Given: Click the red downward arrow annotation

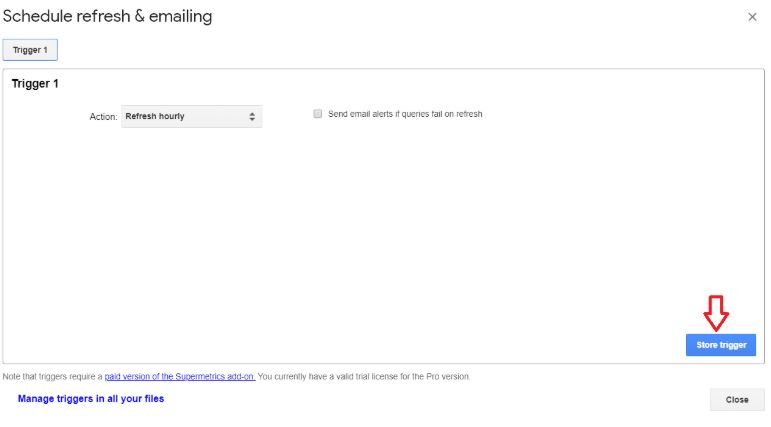Looking at the screenshot, I should (716, 313).
